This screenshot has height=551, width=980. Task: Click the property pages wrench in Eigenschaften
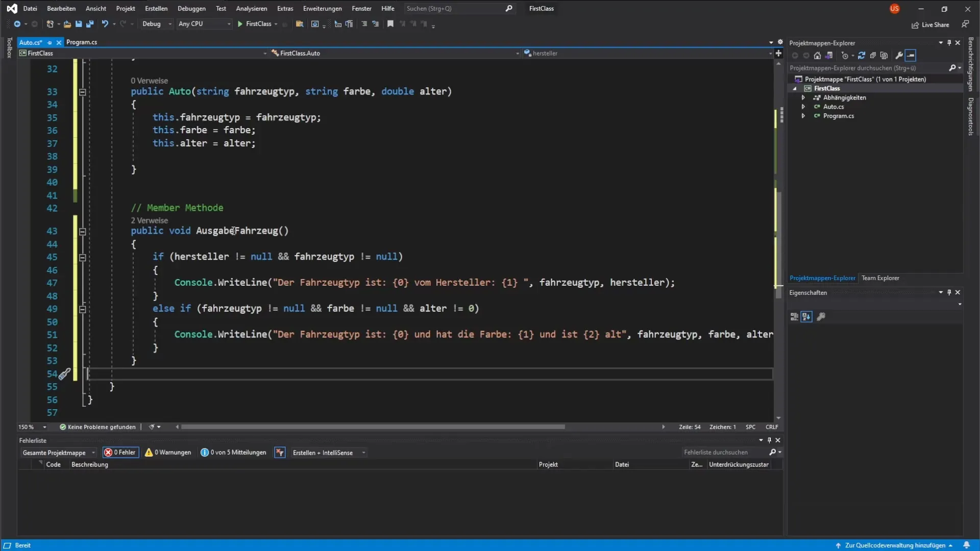(821, 317)
